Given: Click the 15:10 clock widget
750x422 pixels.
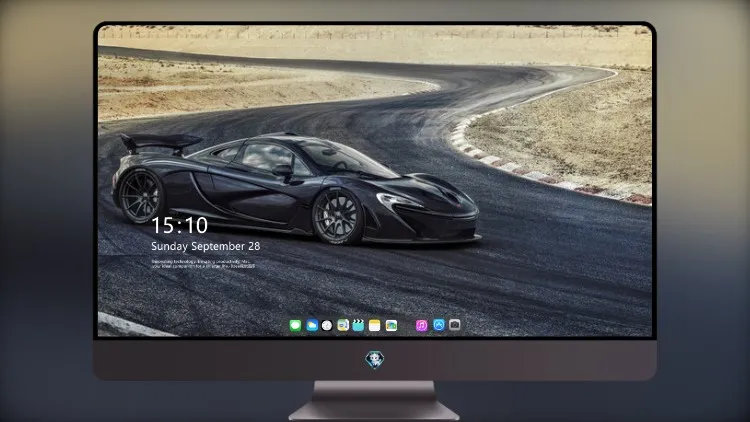Looking at the screenshot, I should pos(179,225).
